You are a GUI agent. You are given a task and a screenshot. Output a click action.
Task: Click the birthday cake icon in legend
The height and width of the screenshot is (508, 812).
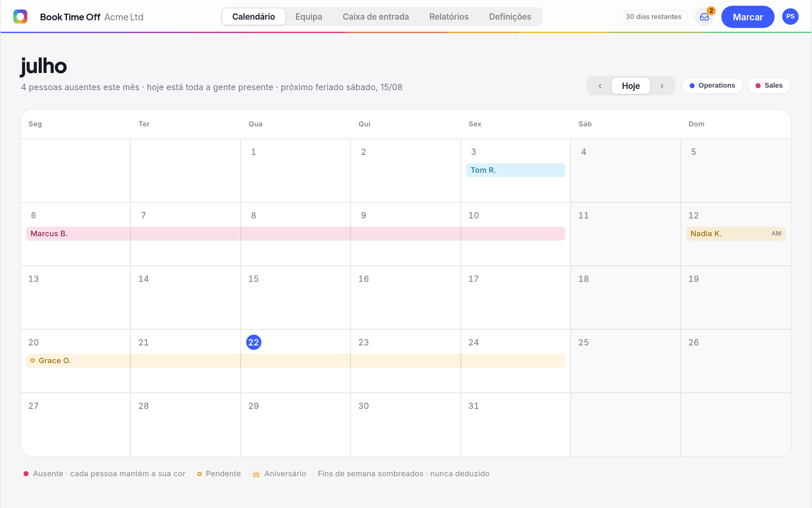(x=256, y=474)
